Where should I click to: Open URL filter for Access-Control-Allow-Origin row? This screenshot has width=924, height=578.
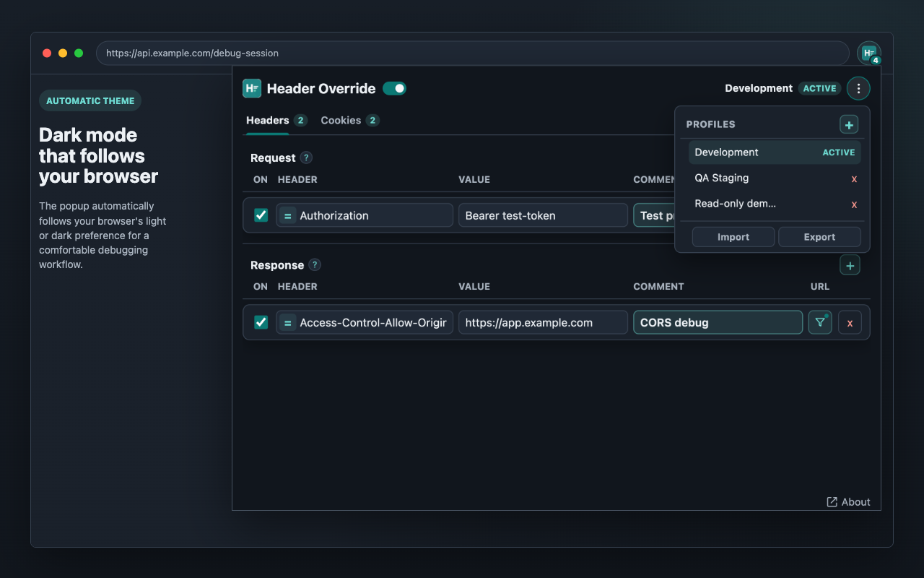pos(820,322)
